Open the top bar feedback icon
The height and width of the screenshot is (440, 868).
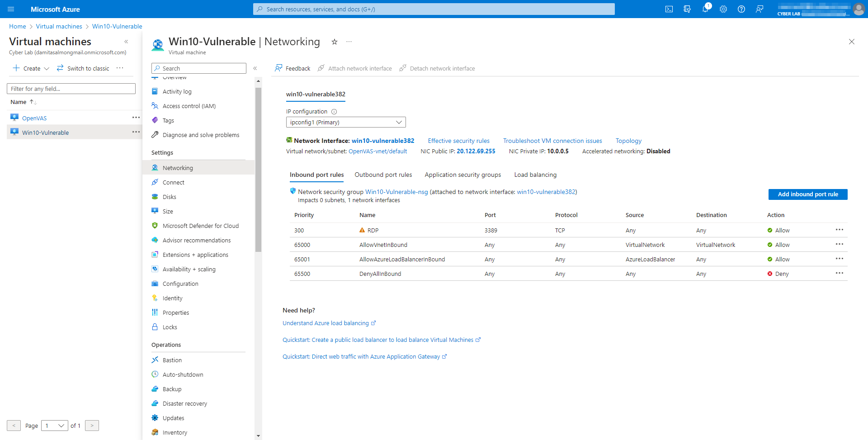(759, 9)
